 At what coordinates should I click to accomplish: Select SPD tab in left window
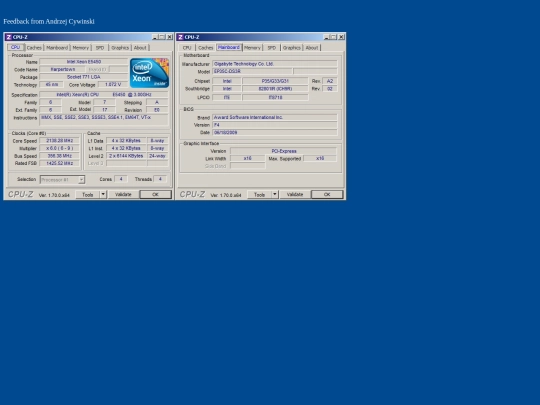pos(100,48)
